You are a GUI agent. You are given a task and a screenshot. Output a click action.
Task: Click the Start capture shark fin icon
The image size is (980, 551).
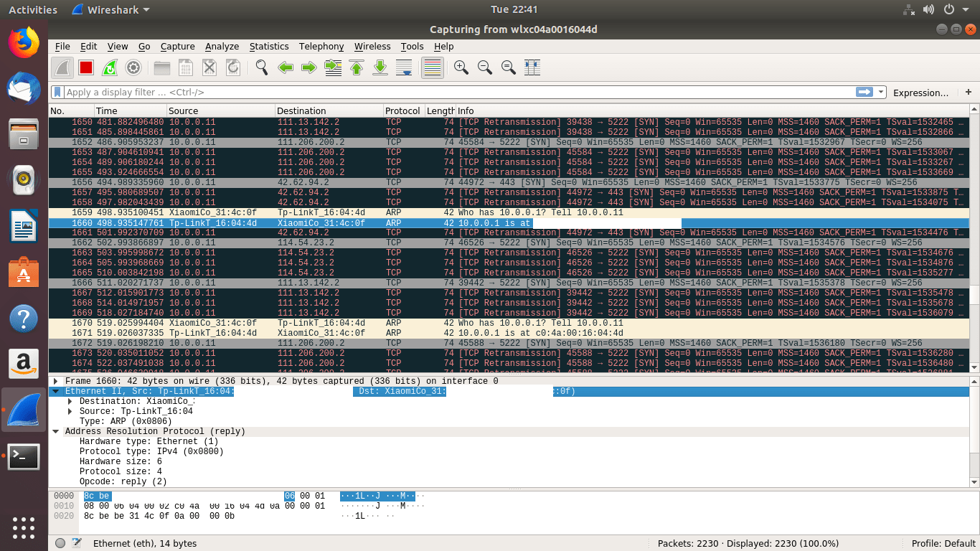pyautogui.click(x=62, y=67)
